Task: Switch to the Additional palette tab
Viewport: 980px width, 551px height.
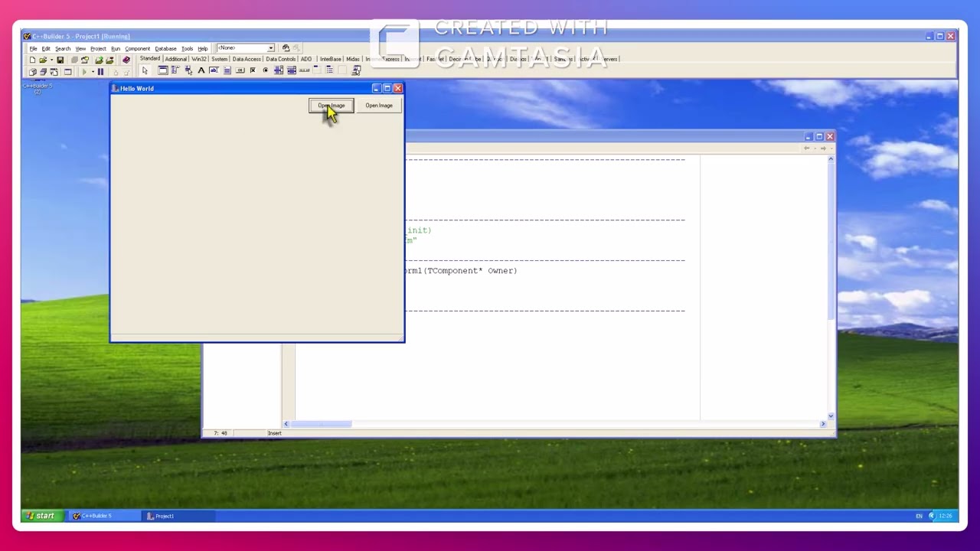Action: coord(175,59)
